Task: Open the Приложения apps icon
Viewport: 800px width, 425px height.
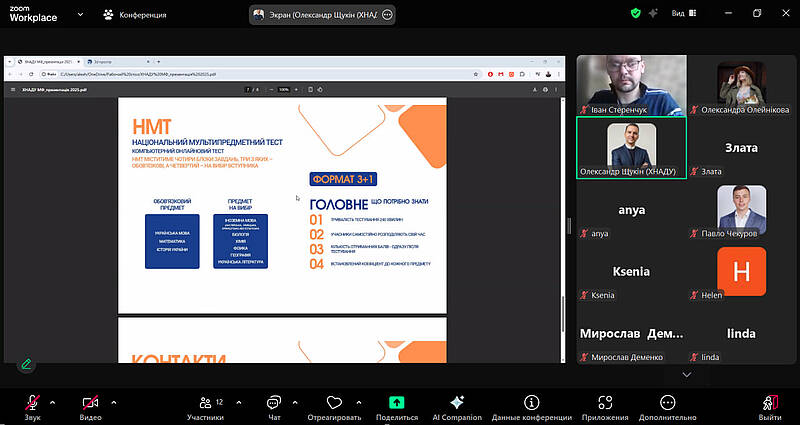Action: coord(606,402)
